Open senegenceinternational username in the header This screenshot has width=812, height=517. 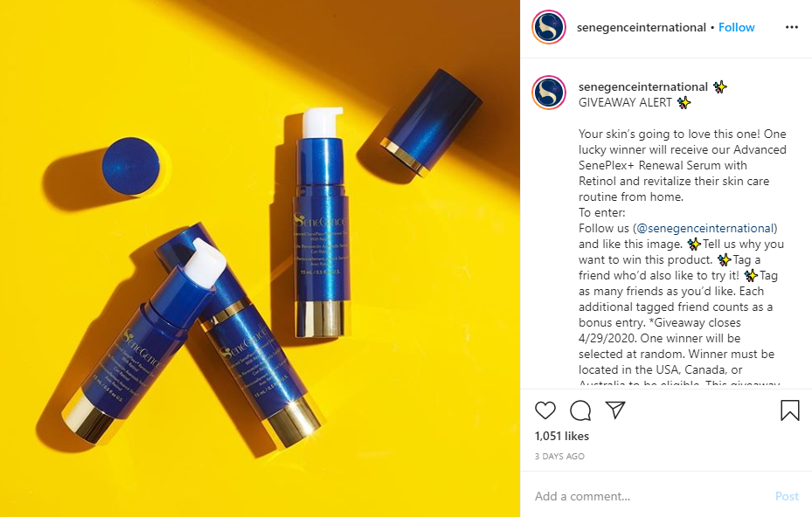pyautogui.click(x=641, y=27)
